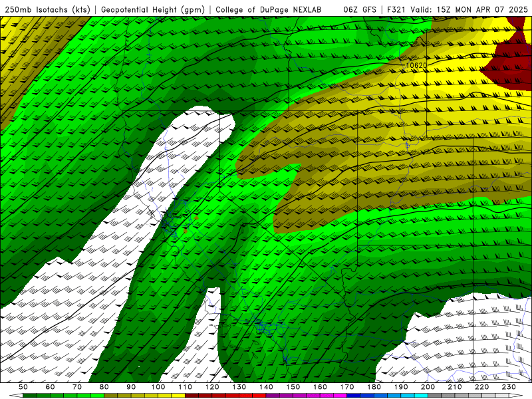Screen dimensions: 532x399
Task: Click 'Valid: 15Z MON APR 07 2025' text
Action: pyautogui.click(x=469, y=10)
